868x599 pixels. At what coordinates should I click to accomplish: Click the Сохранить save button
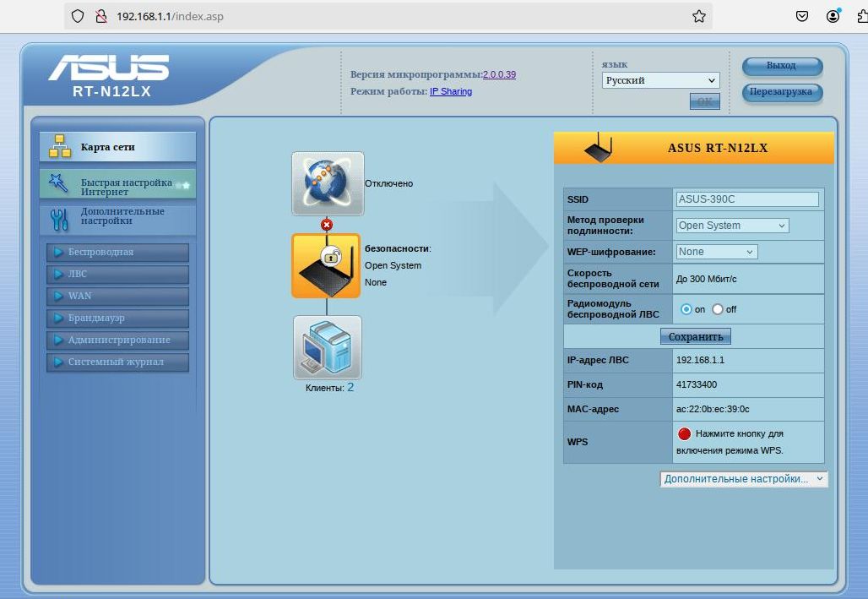[696, 336]
